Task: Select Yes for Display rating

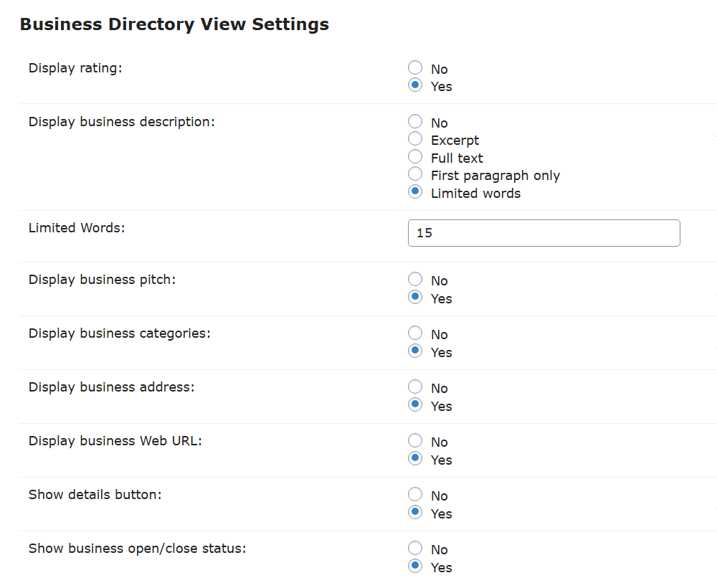Action: (415, 85)
